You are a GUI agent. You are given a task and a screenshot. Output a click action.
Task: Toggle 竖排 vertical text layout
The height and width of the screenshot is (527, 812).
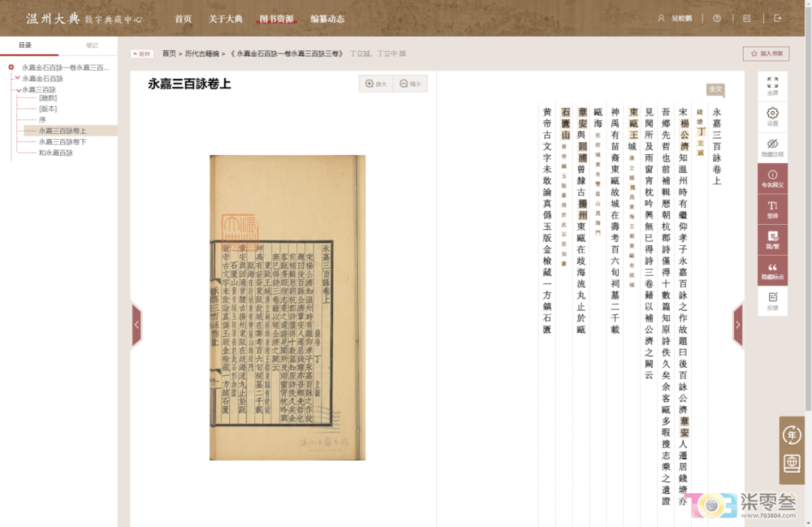click(x=772, y=209)
